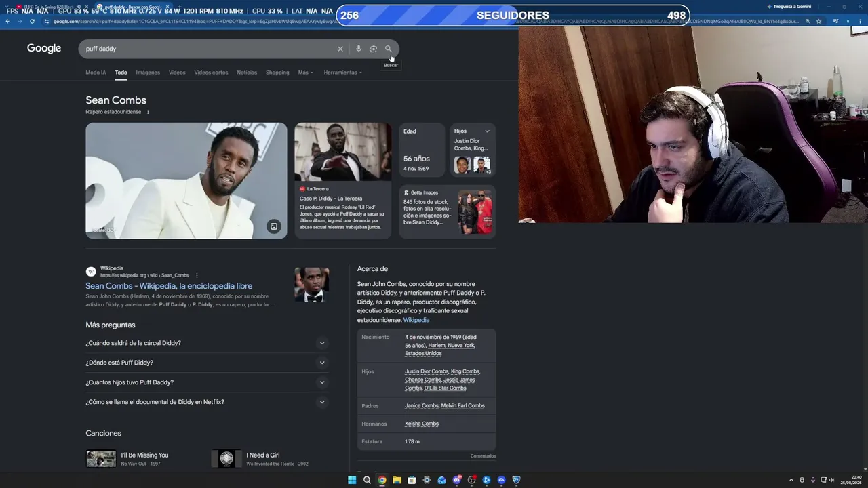Bookmark this page with the star icon
The image size is (868, 488).
pyautogui.click(x=818, y=21)
